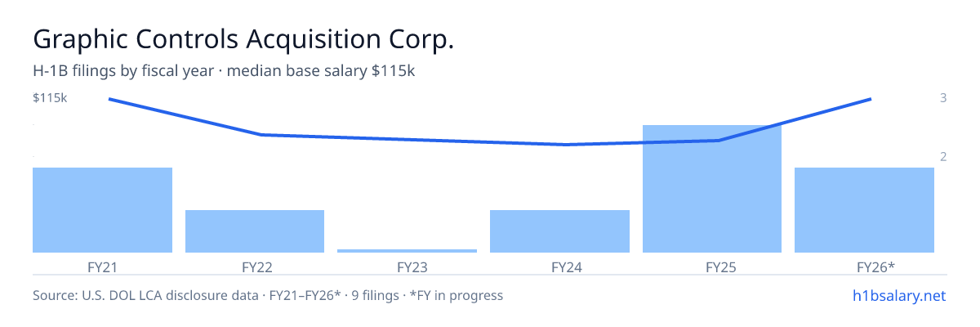Click the FY22 filings bar

[x=255, y=231]
